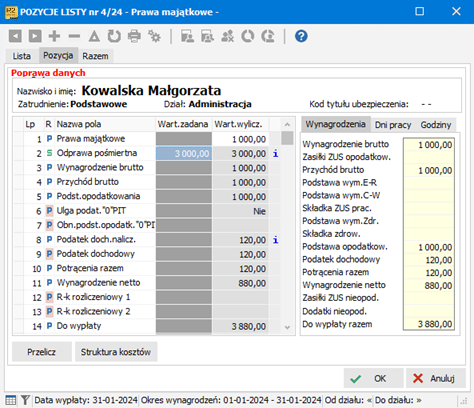Click the S marker of Odprawa pośmiertna row

tap(49, 153)
